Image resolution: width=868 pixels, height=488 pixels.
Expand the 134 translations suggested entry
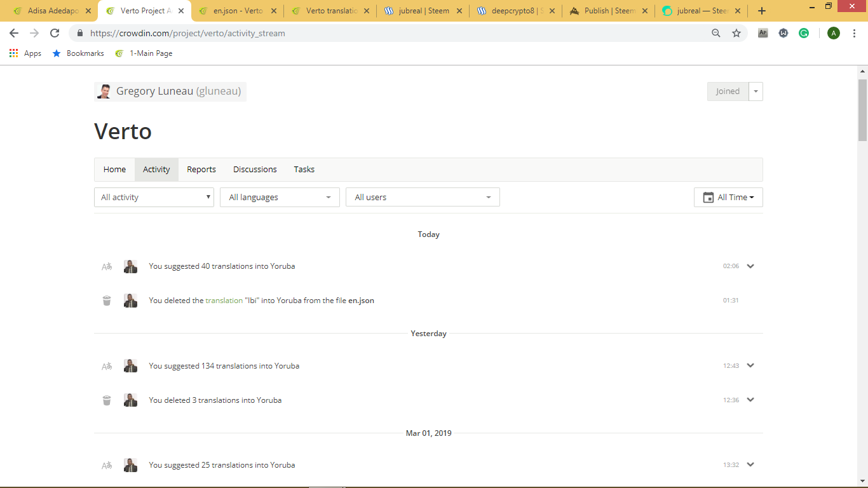(x=750, y=366)
